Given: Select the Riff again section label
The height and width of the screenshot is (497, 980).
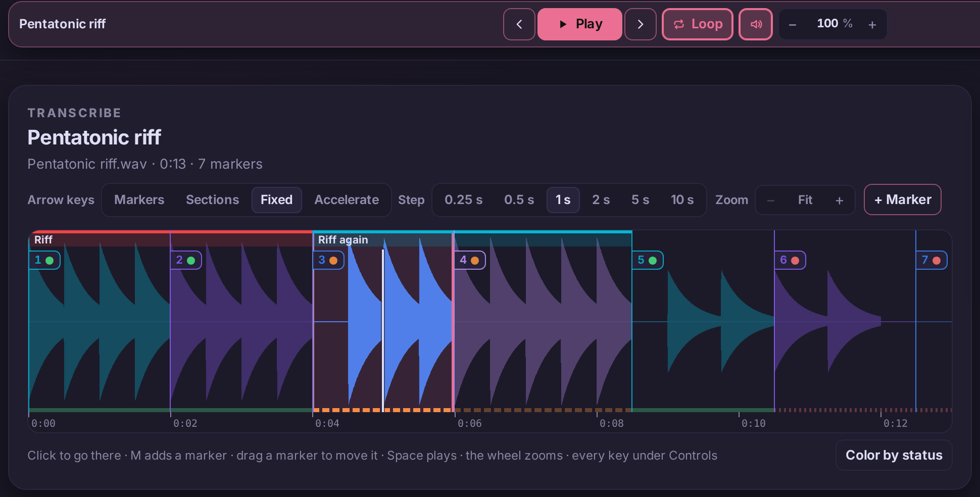Looking at the screenshot, I should pos(343,240).
